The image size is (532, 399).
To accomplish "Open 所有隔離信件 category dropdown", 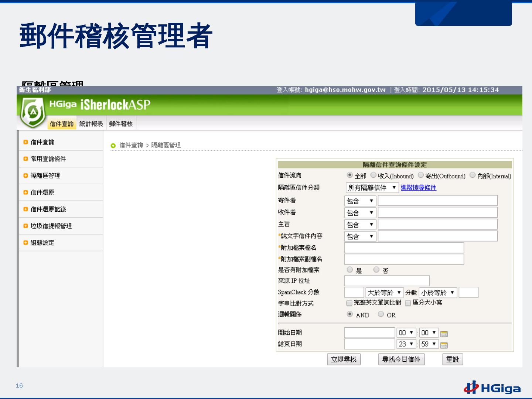I will [x=372, y=188].
